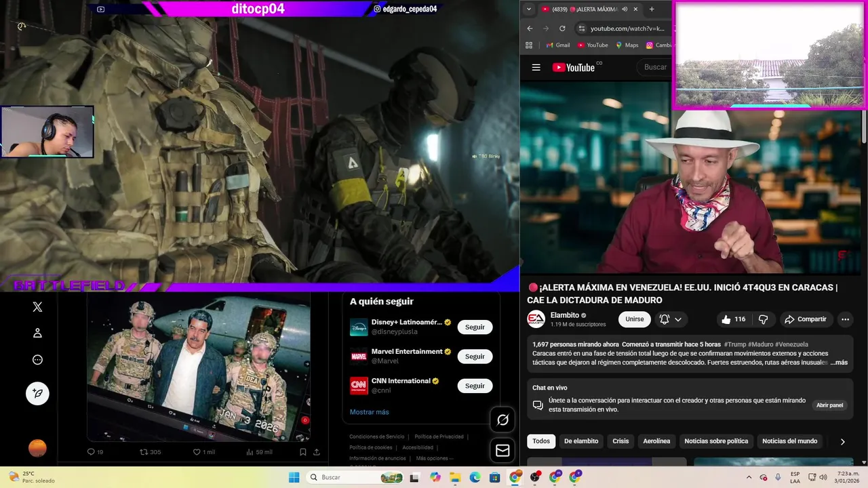Show hidden tray icons chevron
This screenshot has width=868, height=488.
pos(749,477)
